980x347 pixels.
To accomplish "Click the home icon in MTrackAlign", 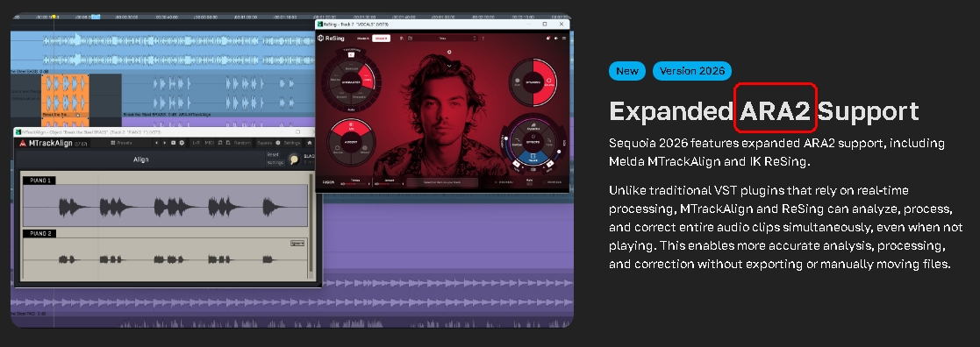I will click(310, 143).
